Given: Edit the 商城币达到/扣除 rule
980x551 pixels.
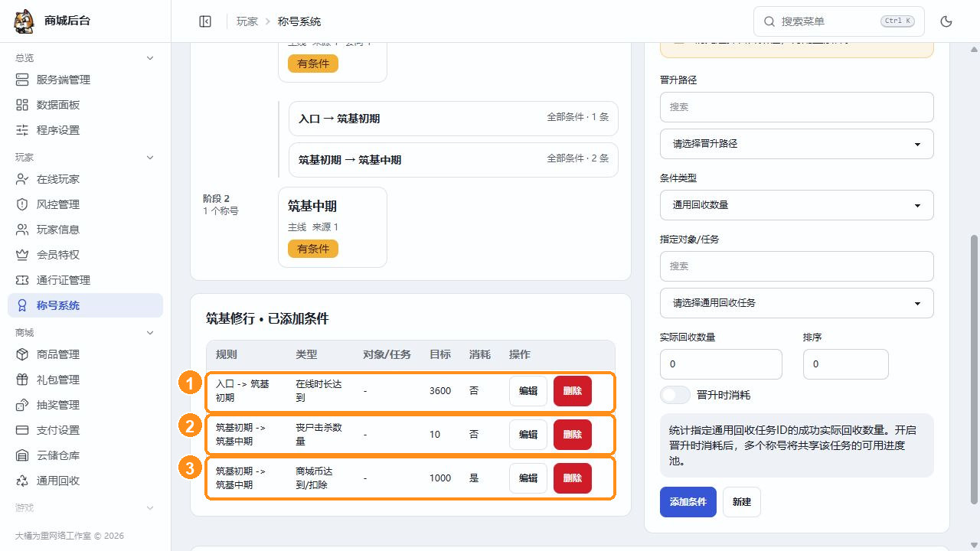Looking at the screenshot, I should click(x=528, y=478).
